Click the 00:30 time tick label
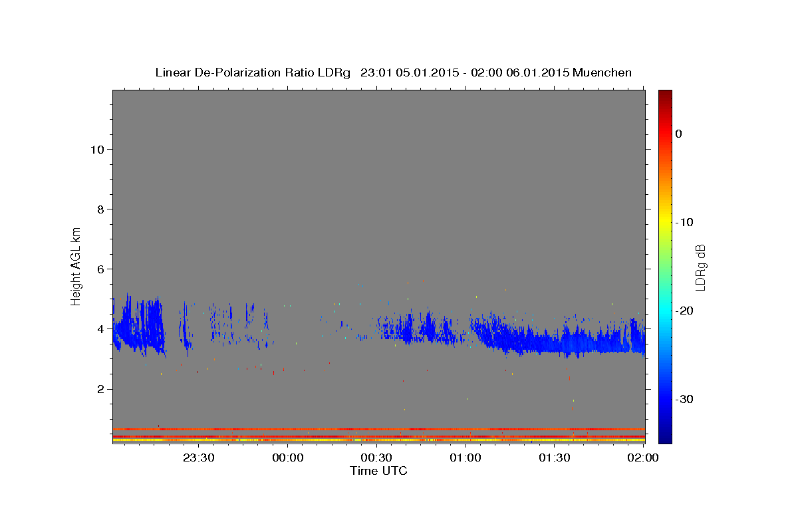Viewport: 798px width, 532px height. pyautogui.click(x=376, y=458)
